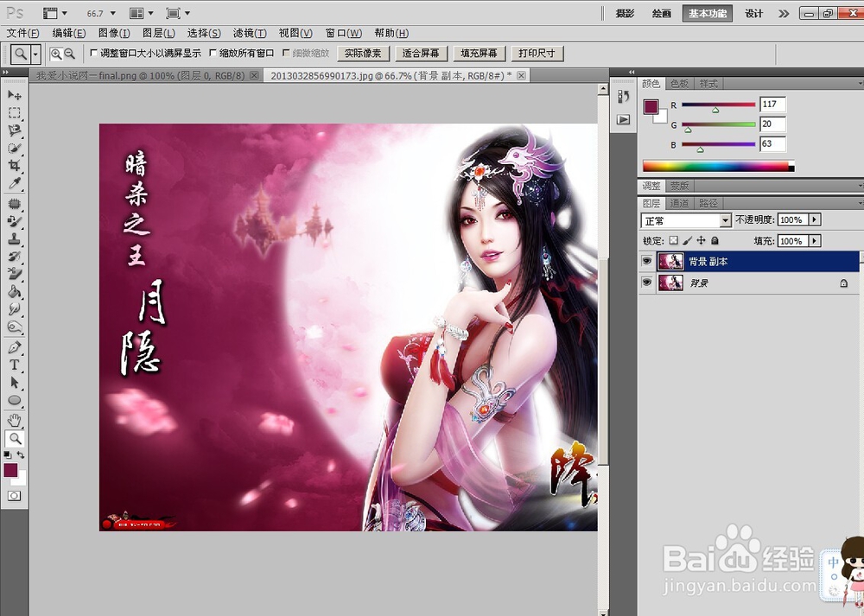Screen dimensions: 864x616
Task: Expand more workspaces chevron
Action: [x=784, y=14]
